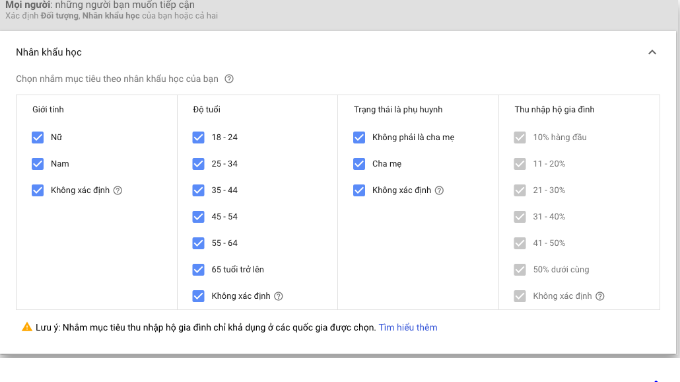Click help icon beside gender Không xác định
The height and width of the screenshot is (382, 680).
(x=118, y=190)
